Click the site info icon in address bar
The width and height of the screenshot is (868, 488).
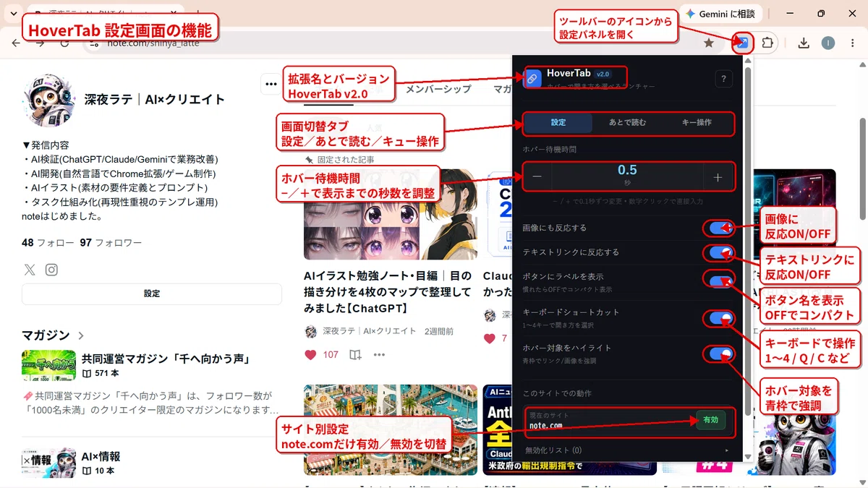(95, 43)
